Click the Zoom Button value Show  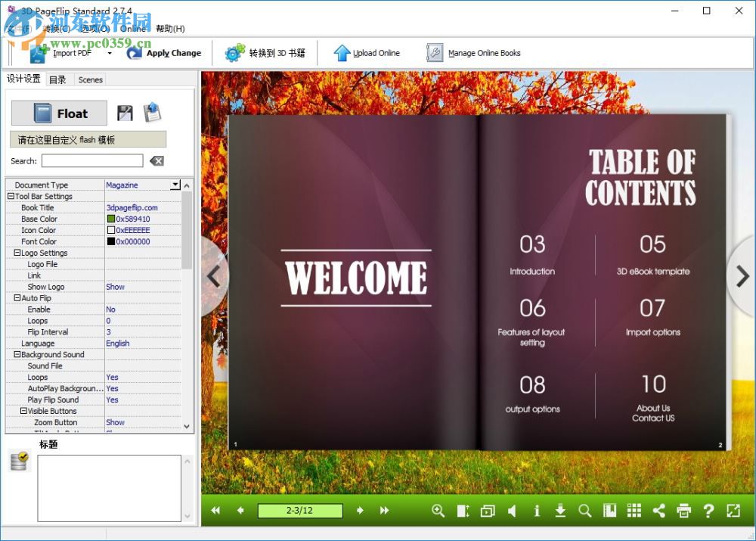[x=115, y=422]
